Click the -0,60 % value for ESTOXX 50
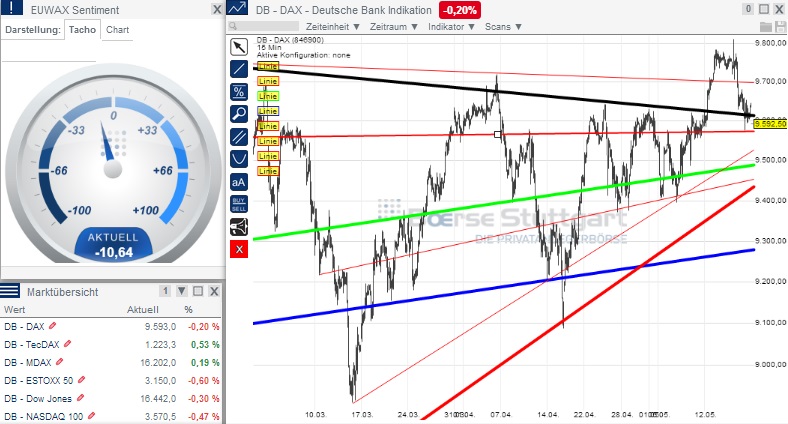Image resolution: width=788 pixels, height=424 pixels. pyautogui.click(x=204, y=381)
